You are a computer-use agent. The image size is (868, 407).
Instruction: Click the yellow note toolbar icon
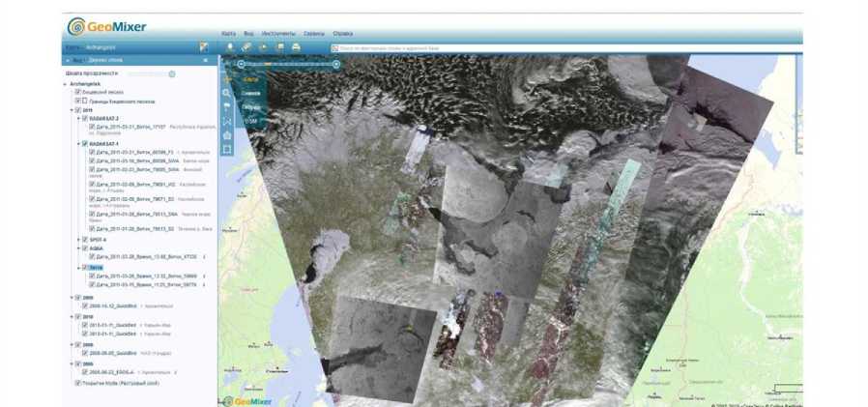[279, 47]
